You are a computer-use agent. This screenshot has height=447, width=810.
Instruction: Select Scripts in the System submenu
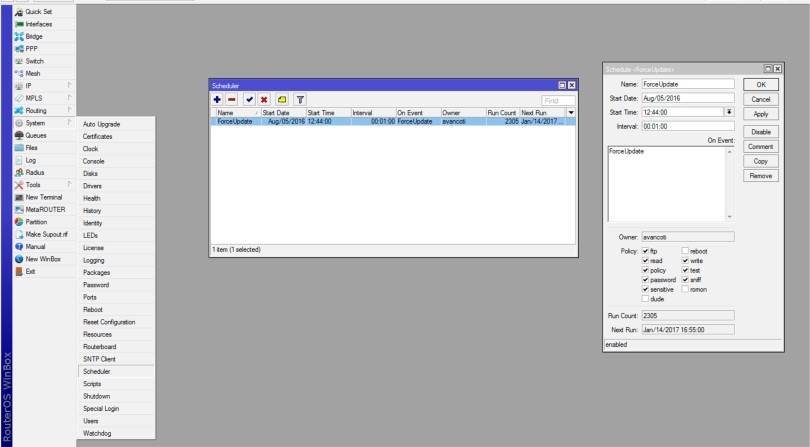coord(97,382)
